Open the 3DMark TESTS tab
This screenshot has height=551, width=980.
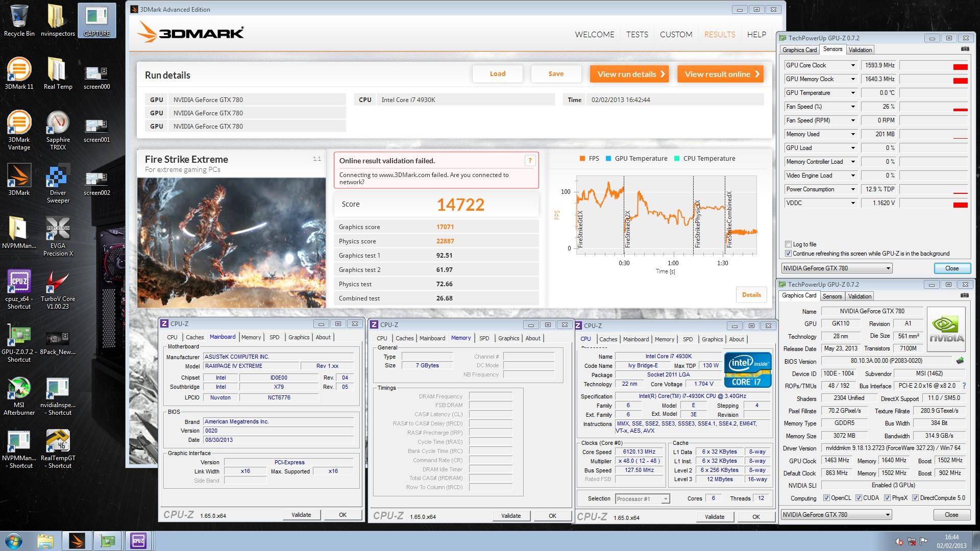[637, 35]
